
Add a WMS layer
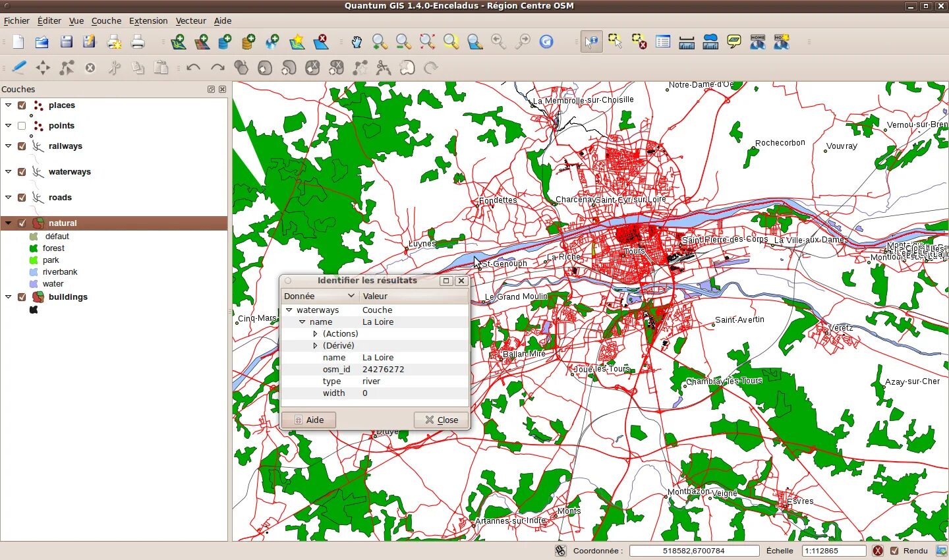coord(272,42)
